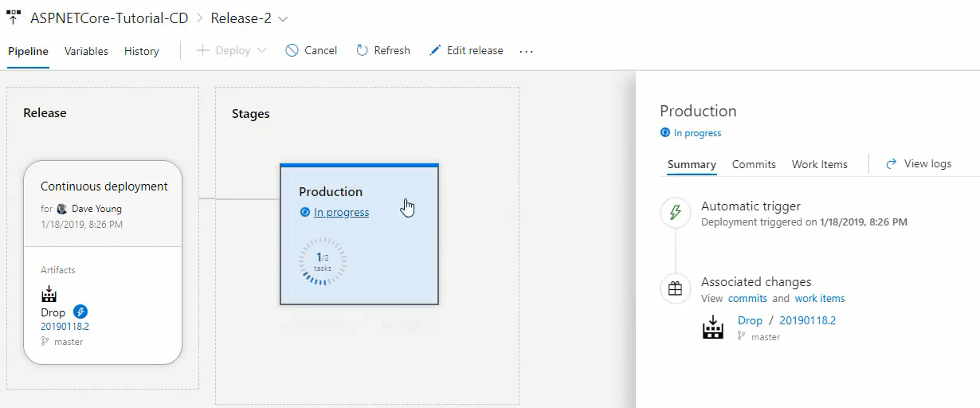The image size is (980, 408).
Task: Click the Automatic trigger lightning icon
Action: point(676,213)
